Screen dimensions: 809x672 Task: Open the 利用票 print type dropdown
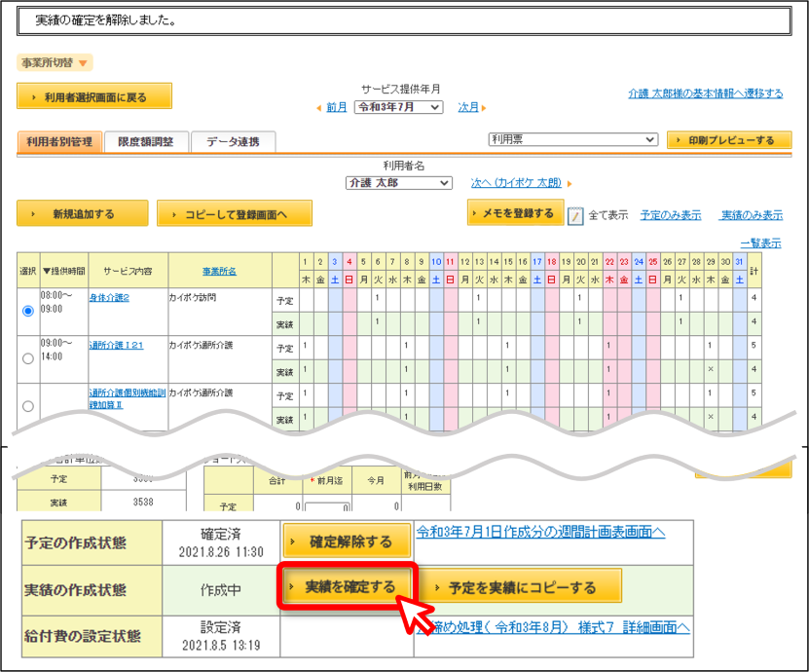(x=572, y=139)
